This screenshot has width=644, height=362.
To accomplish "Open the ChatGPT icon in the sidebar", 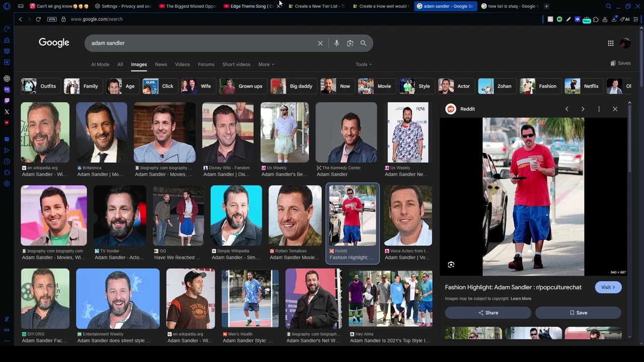I will [7, 78].
